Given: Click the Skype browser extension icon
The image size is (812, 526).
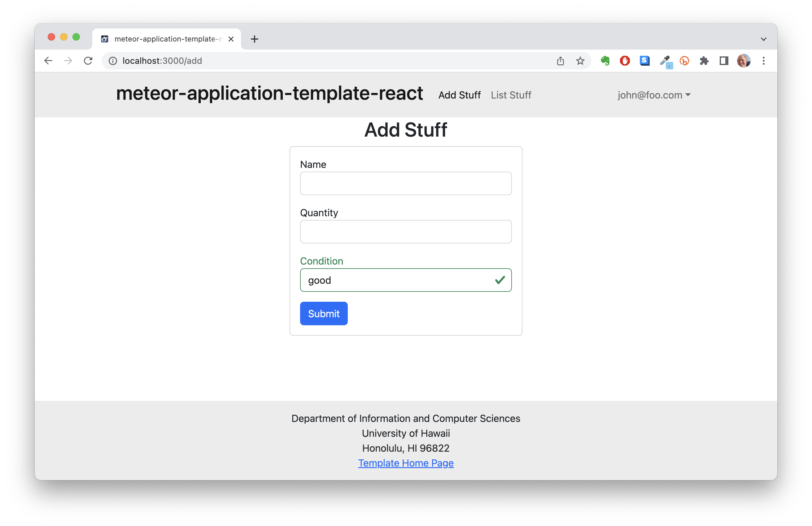Looking at the screenshot, I should [x=644, y=60].
